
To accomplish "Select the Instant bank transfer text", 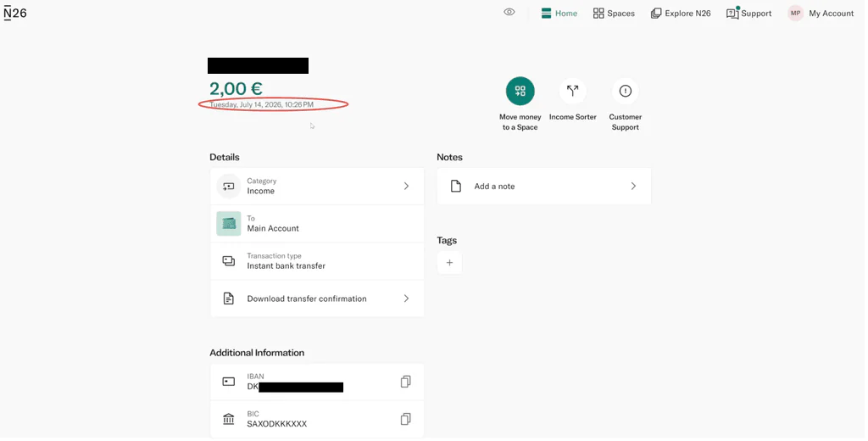I will [x=287, y=266].
